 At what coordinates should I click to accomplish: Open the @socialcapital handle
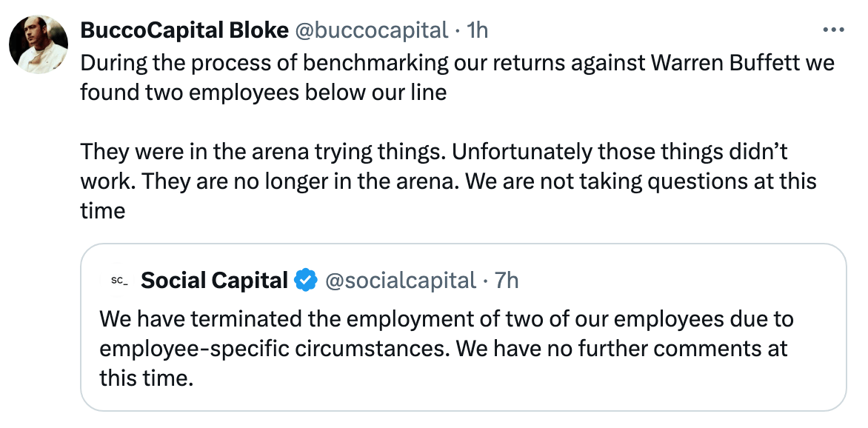(401, 281)
